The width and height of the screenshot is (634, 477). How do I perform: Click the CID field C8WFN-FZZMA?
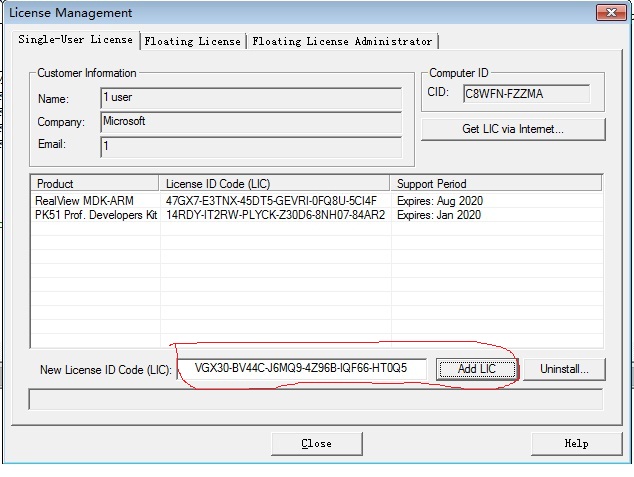point(526,94)
